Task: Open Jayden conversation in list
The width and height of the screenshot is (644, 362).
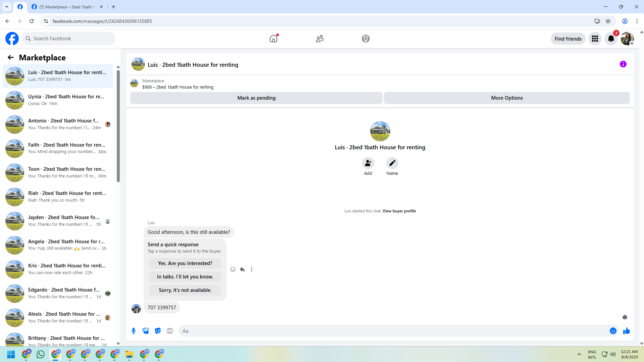Action: (x=58, y=221)
